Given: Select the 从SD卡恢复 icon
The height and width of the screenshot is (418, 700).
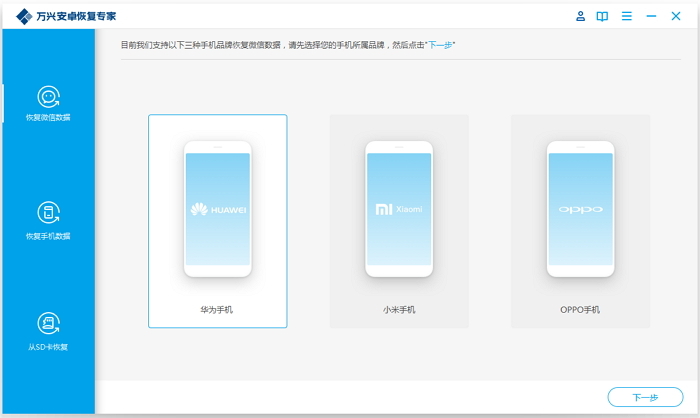Looking at the screenshot, I should point(48,323).
